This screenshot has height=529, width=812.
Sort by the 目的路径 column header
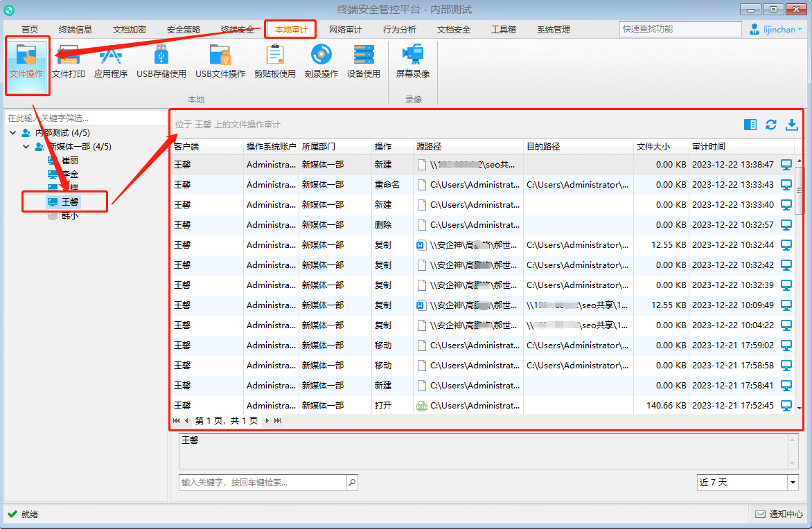578,147
